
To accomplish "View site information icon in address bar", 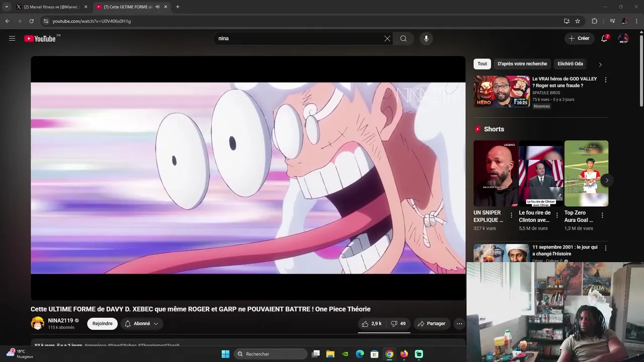I will [x=46, y=21].
